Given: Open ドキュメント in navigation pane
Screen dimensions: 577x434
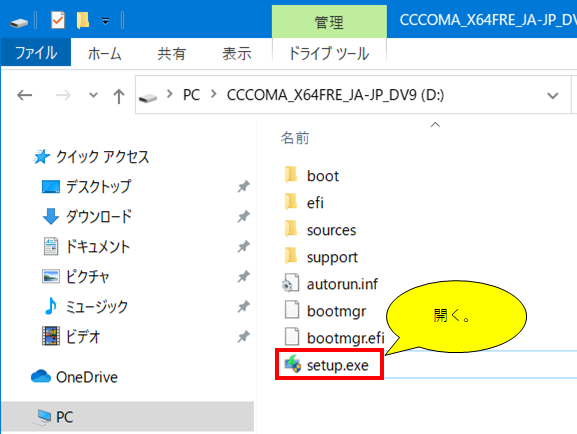Looking at the screenshot, I should [x=98, y=247].
